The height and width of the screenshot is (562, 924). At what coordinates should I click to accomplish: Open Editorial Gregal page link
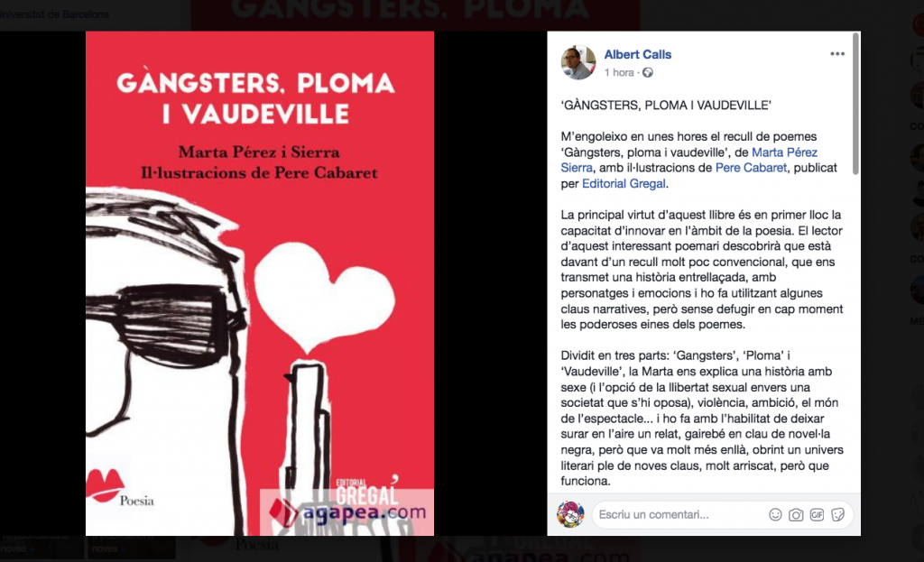624,184
